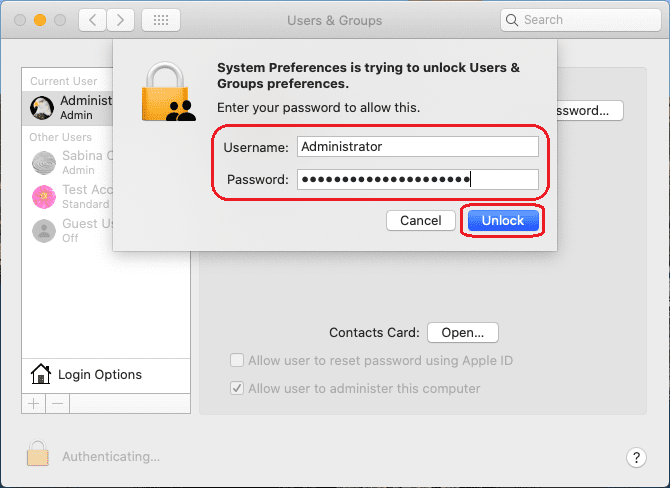Click the Forward navigation arrow
The image size is (670, 488).
(x=120, y=20)
